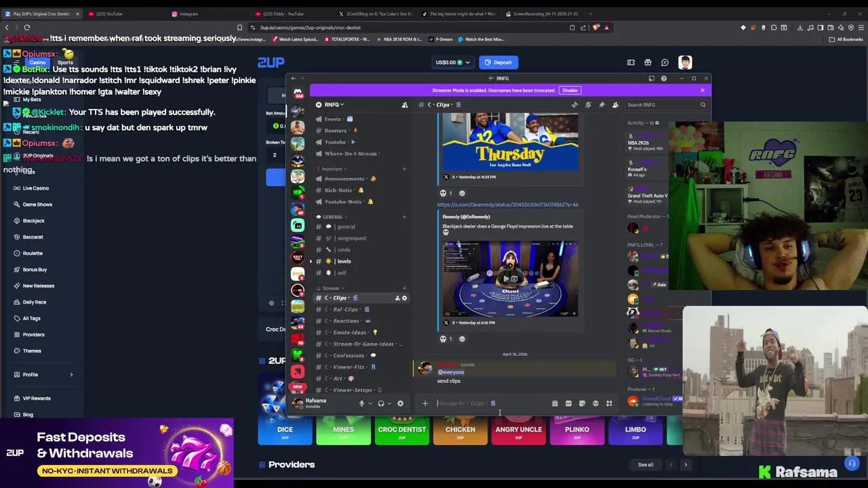Image resolution: width=868 pixels, height=488 pixels.
Task: Open the 2UP profile avatar
Action: click(x=685, y=62)
